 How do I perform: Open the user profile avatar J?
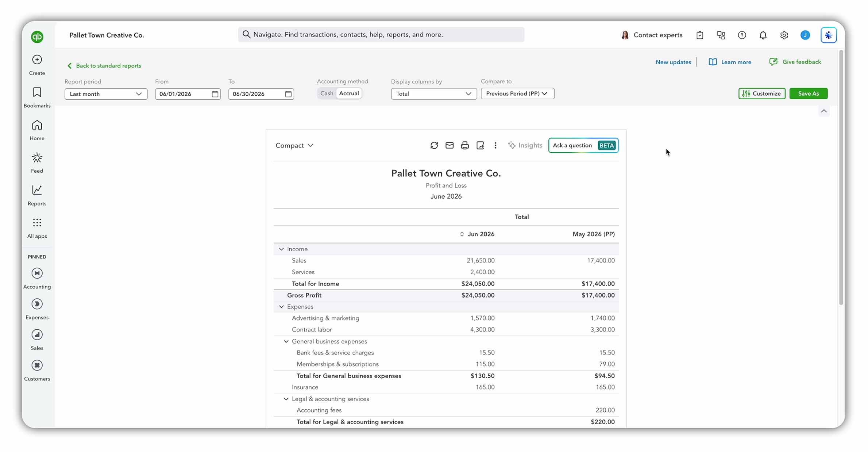[805, 35]
